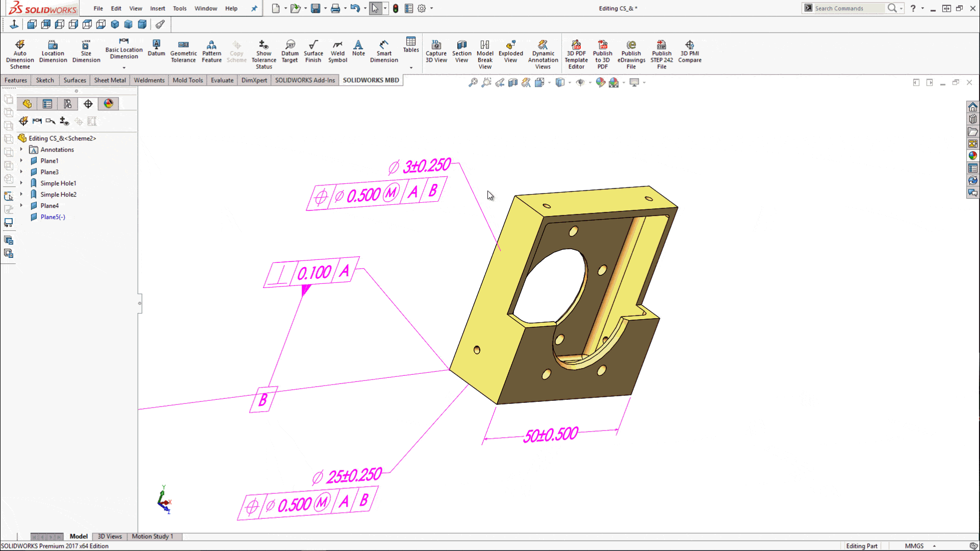Viewport: 980px width, 551px height.
Task: Open the Motion Study 1 tab
Action: (x=152, y=536)
